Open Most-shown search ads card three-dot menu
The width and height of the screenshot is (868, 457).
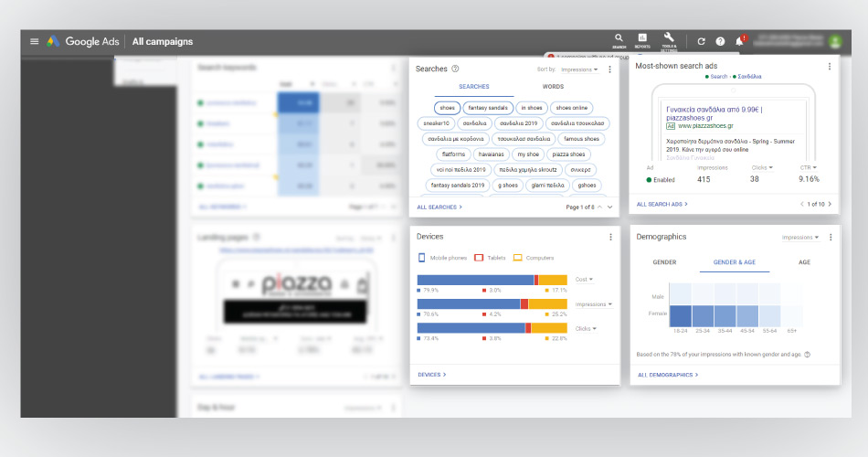(x=830, y=67)
